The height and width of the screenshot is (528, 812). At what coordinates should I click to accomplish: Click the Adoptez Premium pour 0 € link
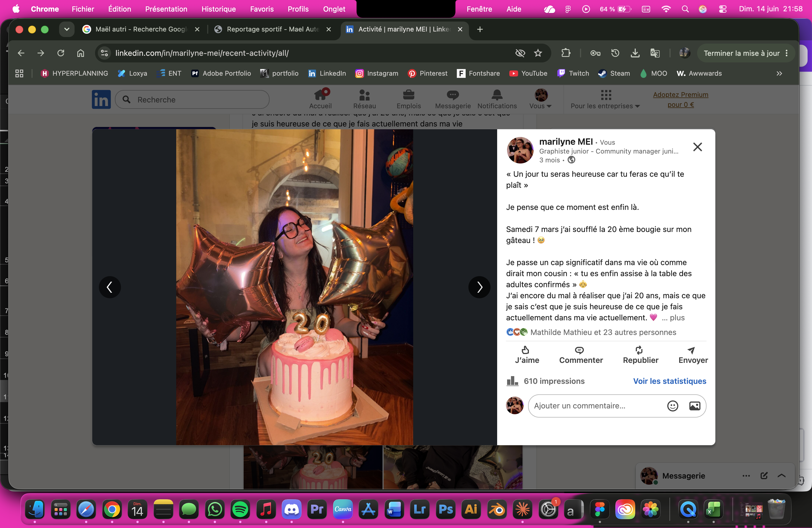coord(680,100)
